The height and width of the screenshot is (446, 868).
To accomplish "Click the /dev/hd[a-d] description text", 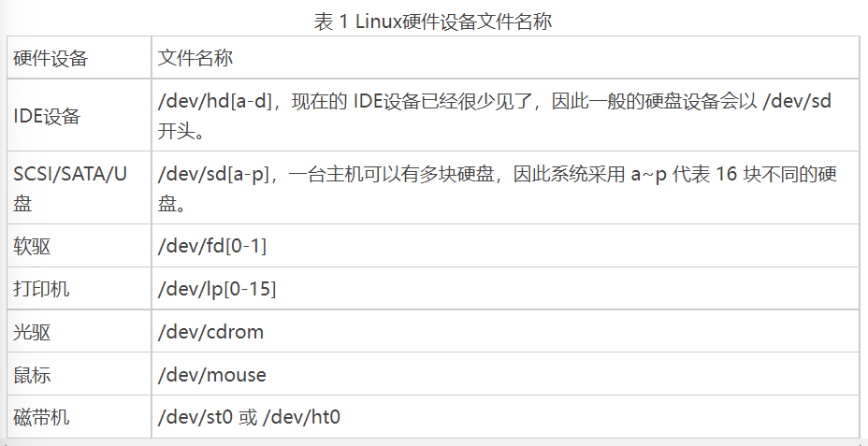I will pyautogui.click(x=495, y=115).
